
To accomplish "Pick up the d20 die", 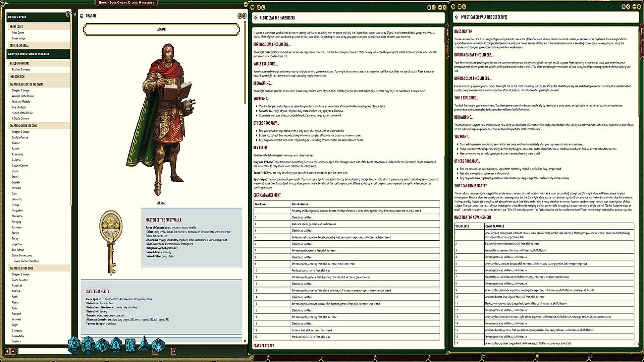I will pyautogui.click(x=74, y=345).
